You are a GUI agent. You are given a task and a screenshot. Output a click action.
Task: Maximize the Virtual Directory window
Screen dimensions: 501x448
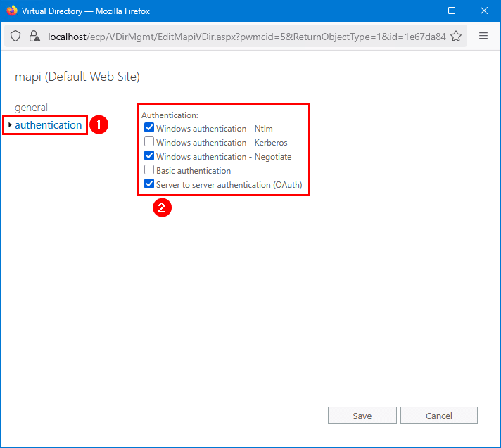tap(452, 11)
